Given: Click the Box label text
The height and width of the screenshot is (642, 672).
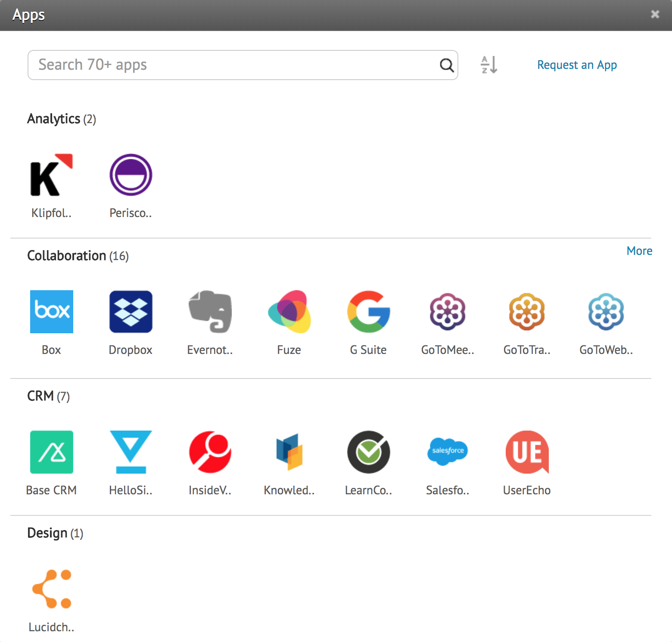Looking at the screenshot, I should pos(51,350).
